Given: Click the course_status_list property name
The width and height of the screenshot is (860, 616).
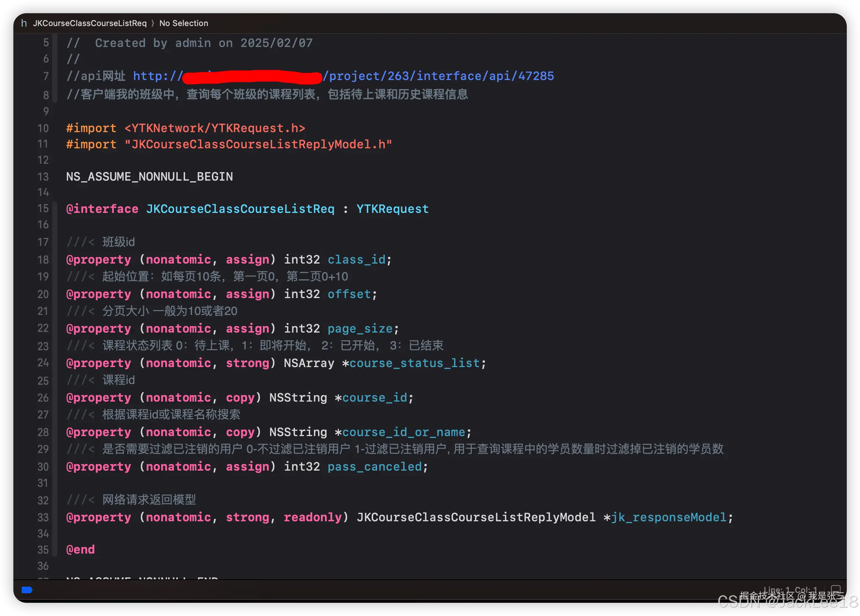Looking at the screenshot, I should (414, 363).
